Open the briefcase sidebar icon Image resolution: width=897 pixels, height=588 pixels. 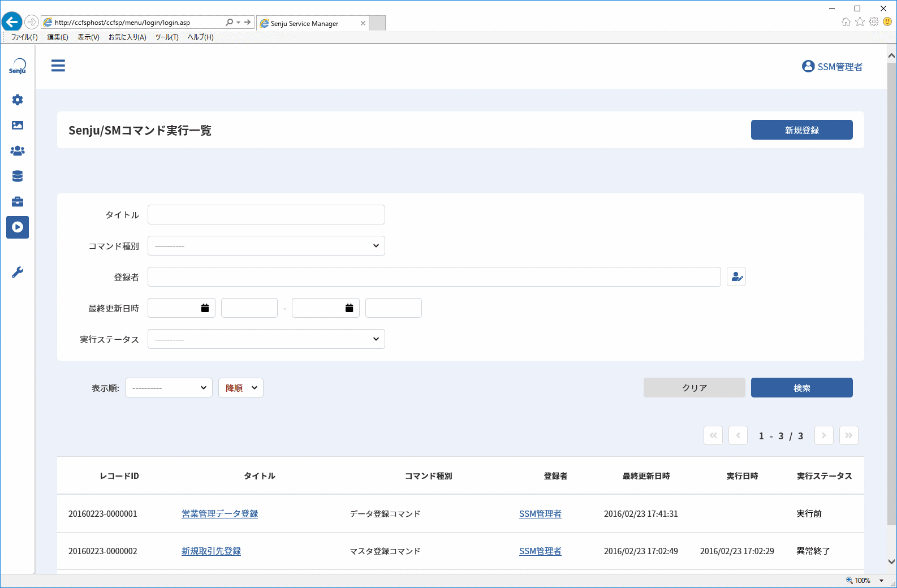[x=18, y=202]
